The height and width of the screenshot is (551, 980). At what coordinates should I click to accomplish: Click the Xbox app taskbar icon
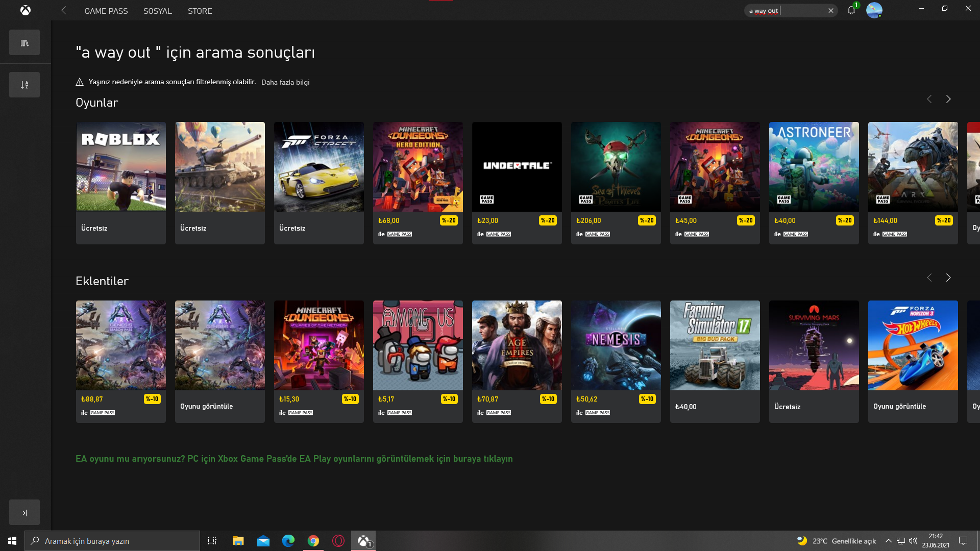point(363,541)
